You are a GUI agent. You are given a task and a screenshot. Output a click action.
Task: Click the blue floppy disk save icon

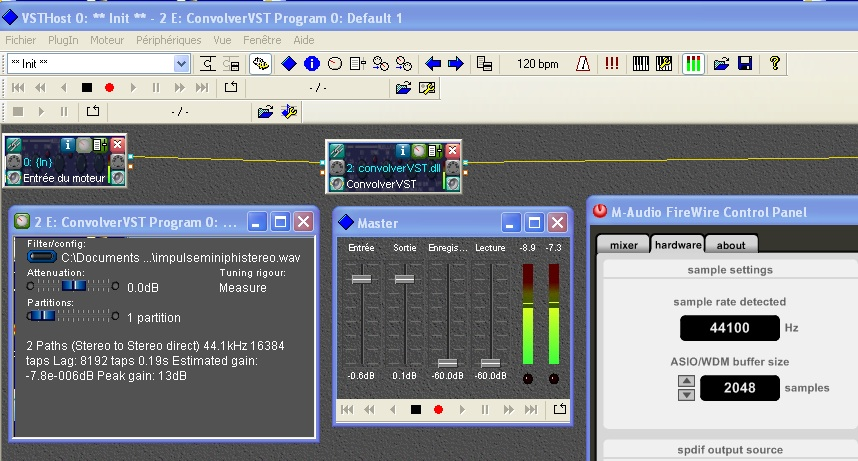pyautogui.click(x=745, y=64)
